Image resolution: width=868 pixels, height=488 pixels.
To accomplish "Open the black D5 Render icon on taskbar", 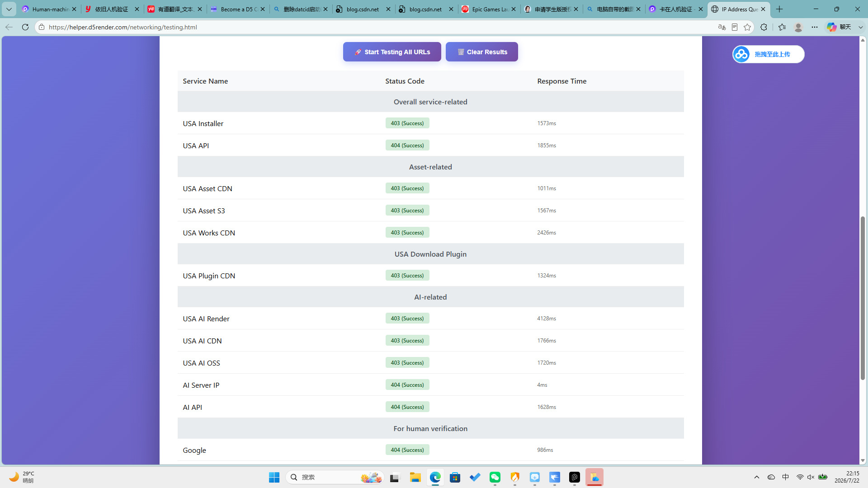I will point(575,477).
